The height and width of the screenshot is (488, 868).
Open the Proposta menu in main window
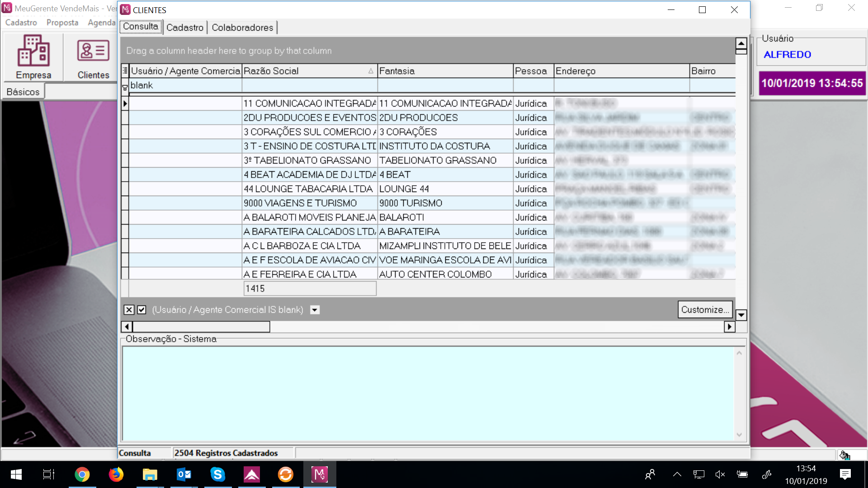pos(62,23)
